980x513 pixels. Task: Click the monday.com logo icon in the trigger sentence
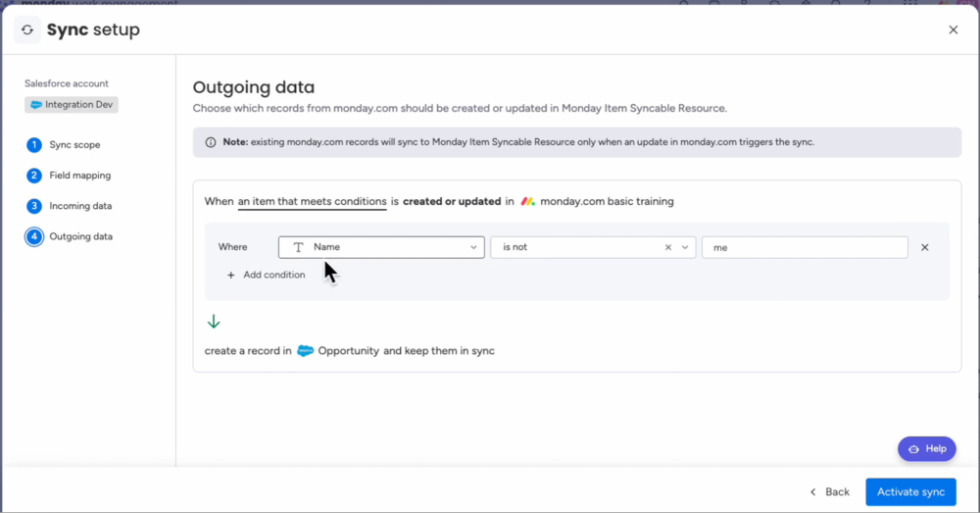coord(527,202)
